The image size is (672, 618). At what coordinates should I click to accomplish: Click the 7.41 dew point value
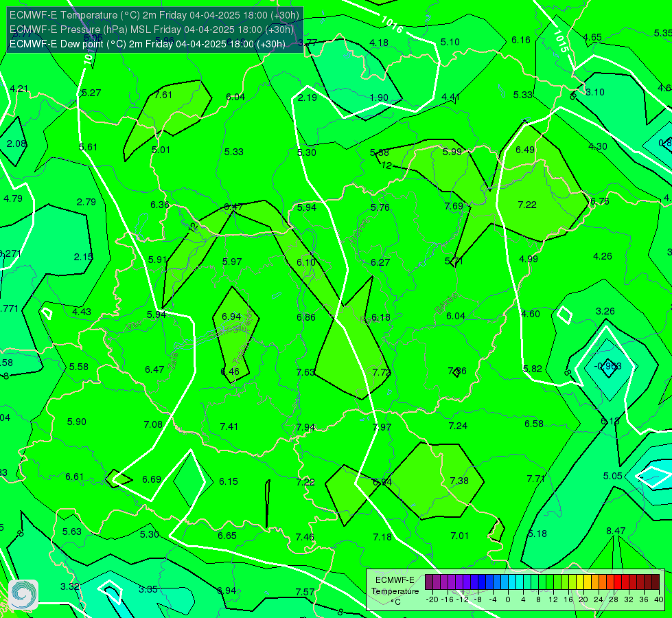pos(229,426)
